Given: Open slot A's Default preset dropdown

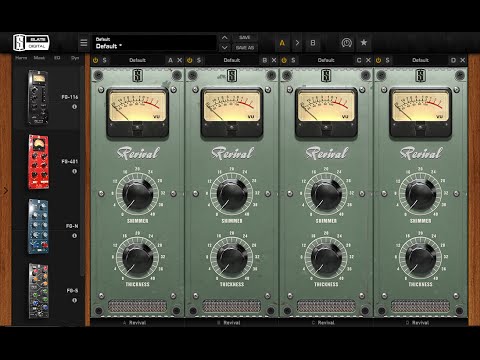Looking at the screenshot, I should click(137, 60).
